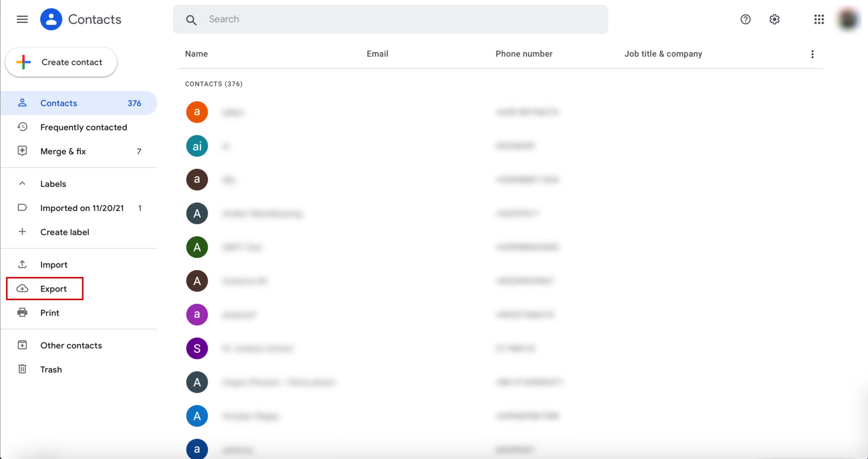Click the Create contact button
The height and width of the screenshot is (459, 868).
pyautogui.click(x=61, y=62)
